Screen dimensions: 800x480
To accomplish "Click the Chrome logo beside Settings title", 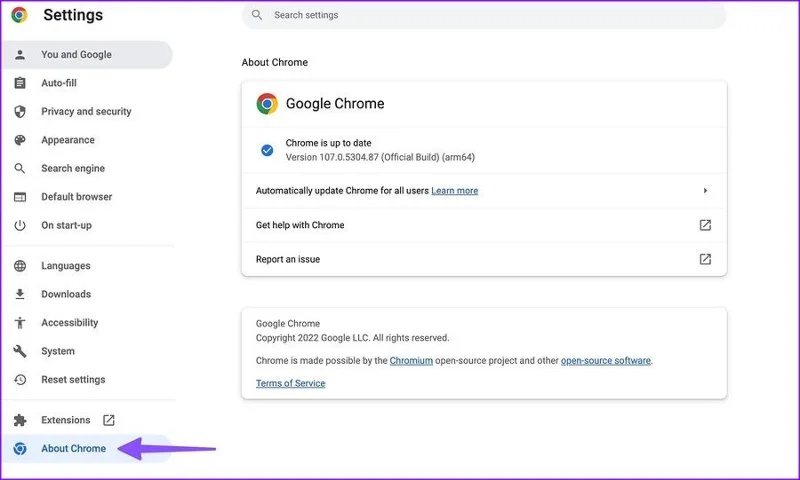I will [19, 15].
